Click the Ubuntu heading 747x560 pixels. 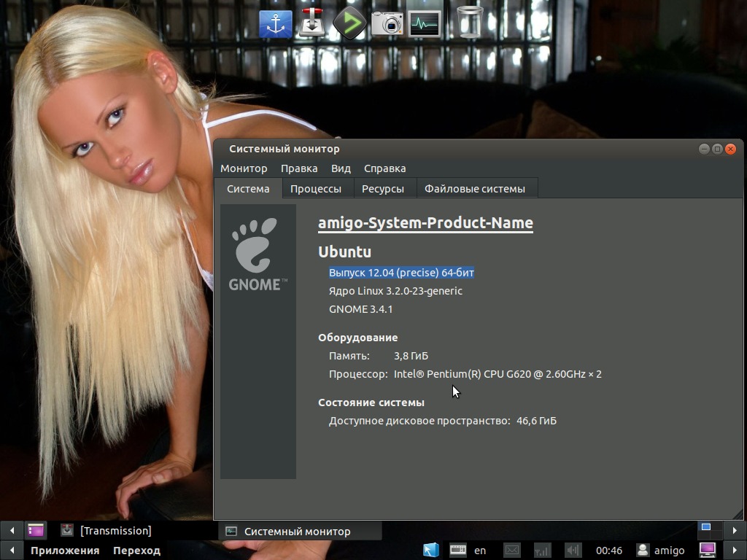tap(344, 252)
